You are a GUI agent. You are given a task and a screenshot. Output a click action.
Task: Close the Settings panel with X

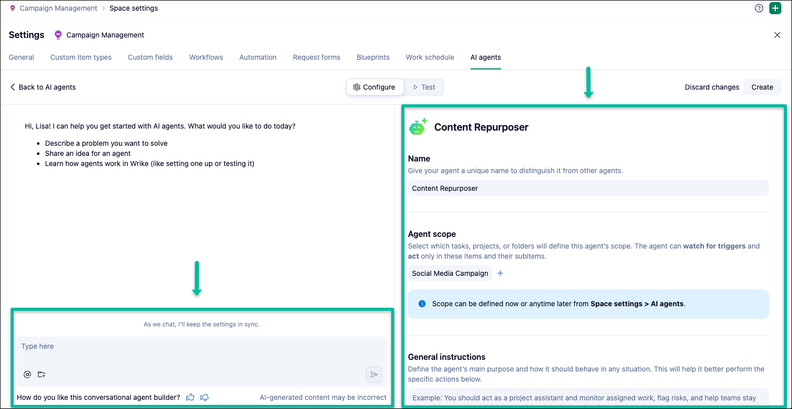tap(777, 35)
